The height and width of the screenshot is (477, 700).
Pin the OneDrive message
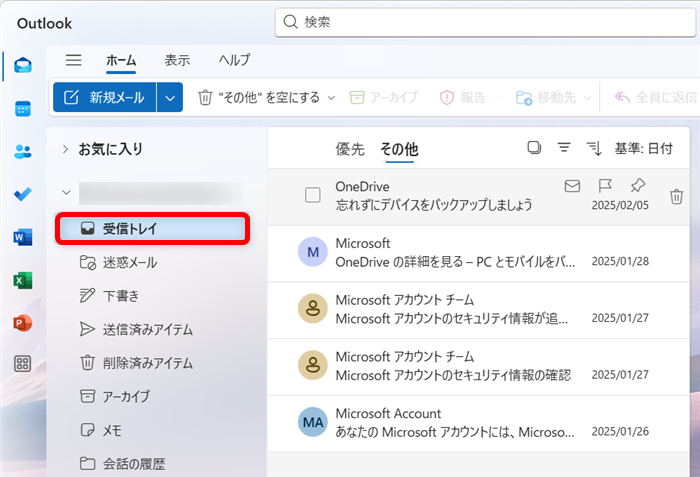[638, 185]
